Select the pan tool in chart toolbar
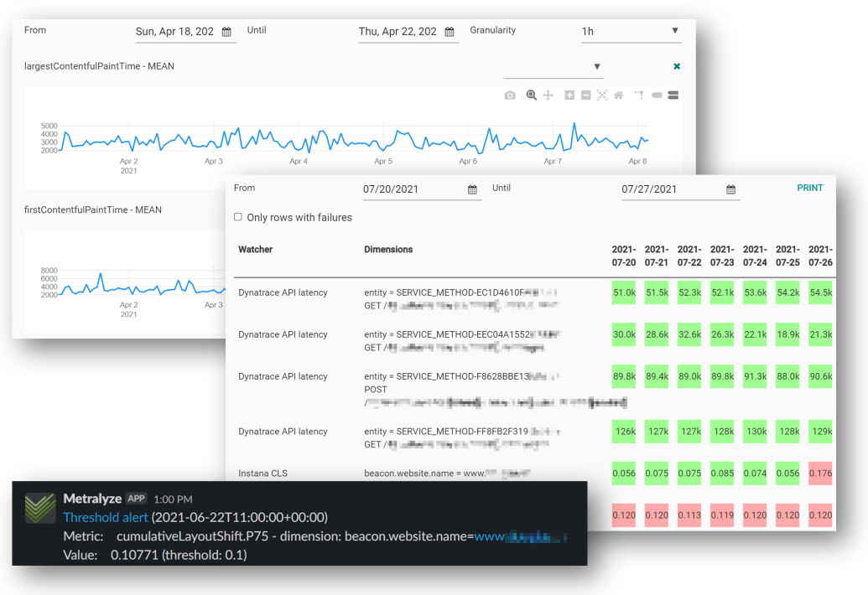Screen dimensions: 868x595 (548, 95)
